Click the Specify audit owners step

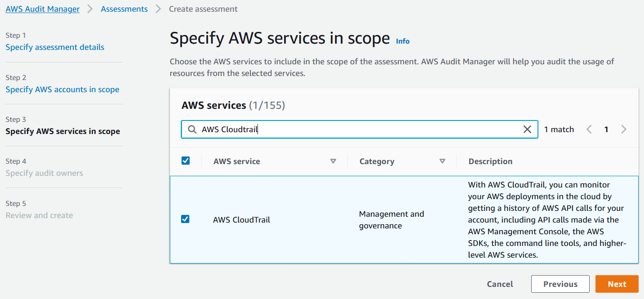point(44,173)
